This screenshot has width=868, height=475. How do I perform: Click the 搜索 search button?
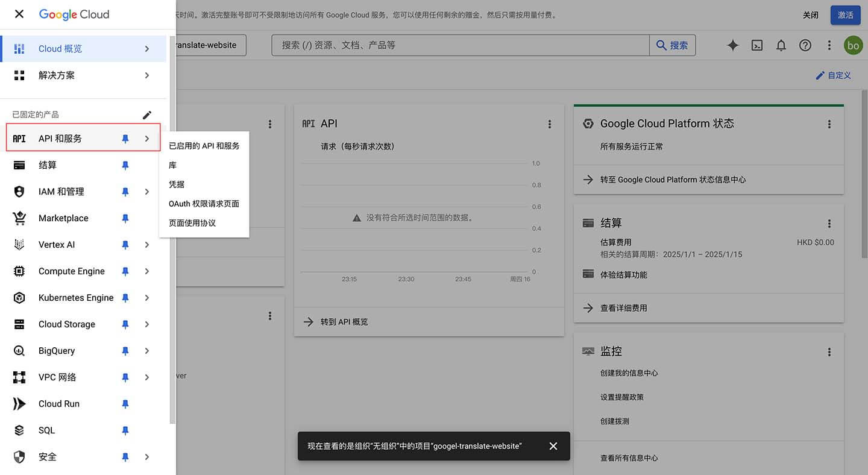[x=672, y=45]
